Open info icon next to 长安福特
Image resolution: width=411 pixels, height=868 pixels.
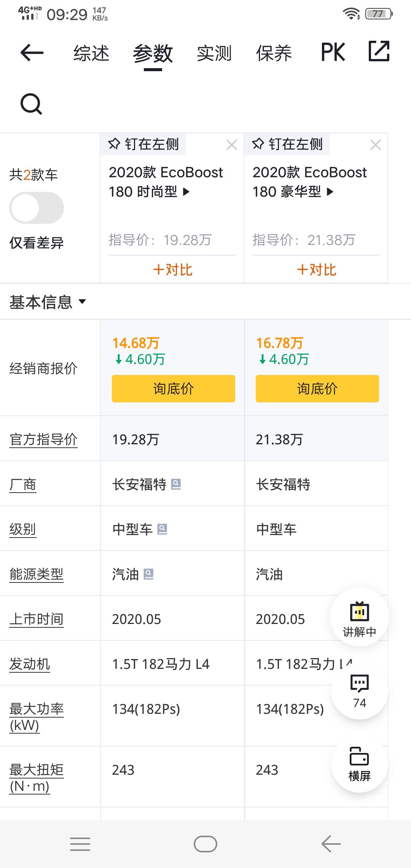(x=176, y=484)
